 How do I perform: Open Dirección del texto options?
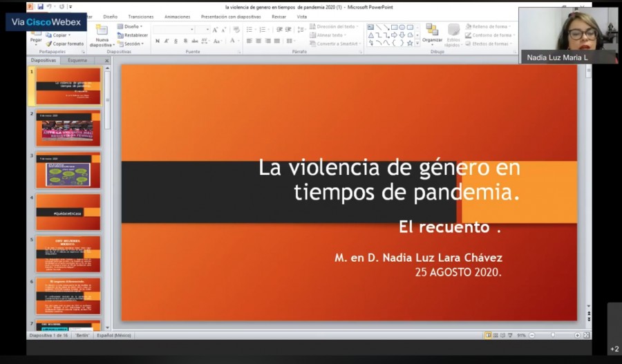pos(334,26)
